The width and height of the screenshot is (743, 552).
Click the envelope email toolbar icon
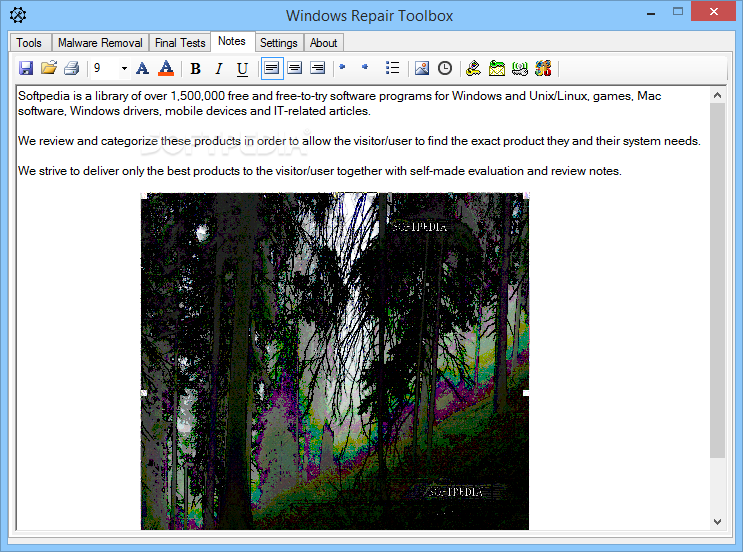pos(497,68)
